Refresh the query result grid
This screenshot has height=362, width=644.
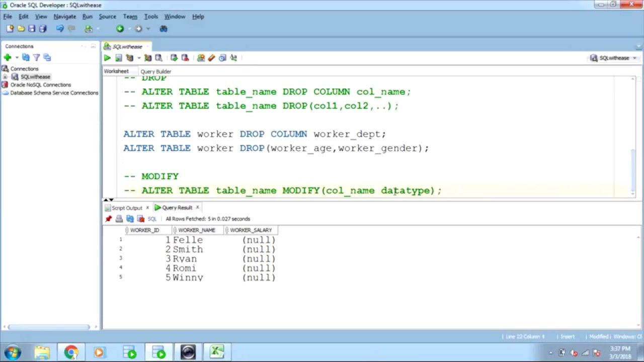(x=130, y=219)
